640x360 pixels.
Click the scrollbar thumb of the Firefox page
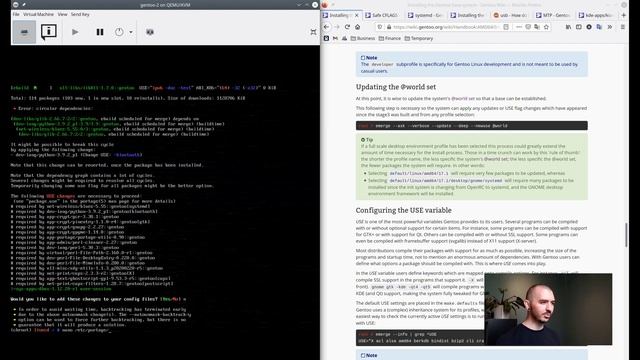626,235
